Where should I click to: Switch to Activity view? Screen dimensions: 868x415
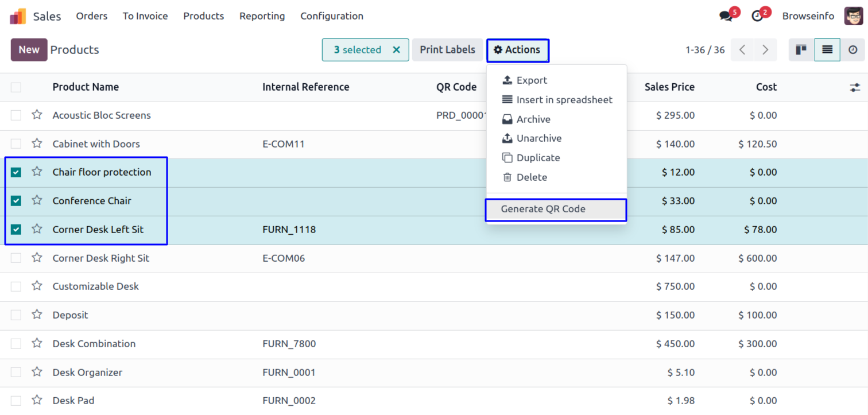click(853, 50)
